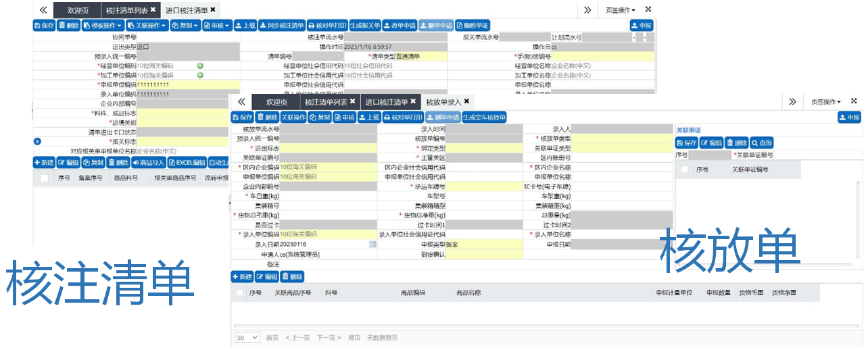Open 页签操作 dropdown in 核放单 window
This screenshot has height=354, width=868.
pyautogui.click(x=826, y=102)
